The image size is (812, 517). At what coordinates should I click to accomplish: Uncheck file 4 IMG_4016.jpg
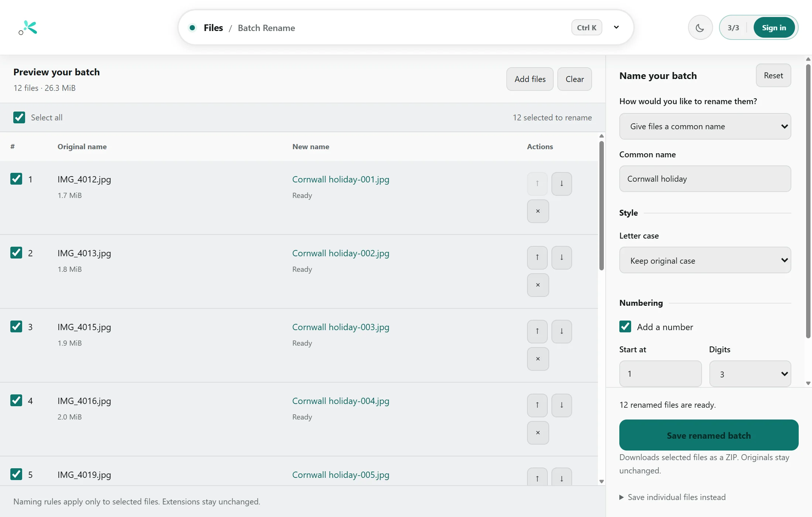pos(16,400)
